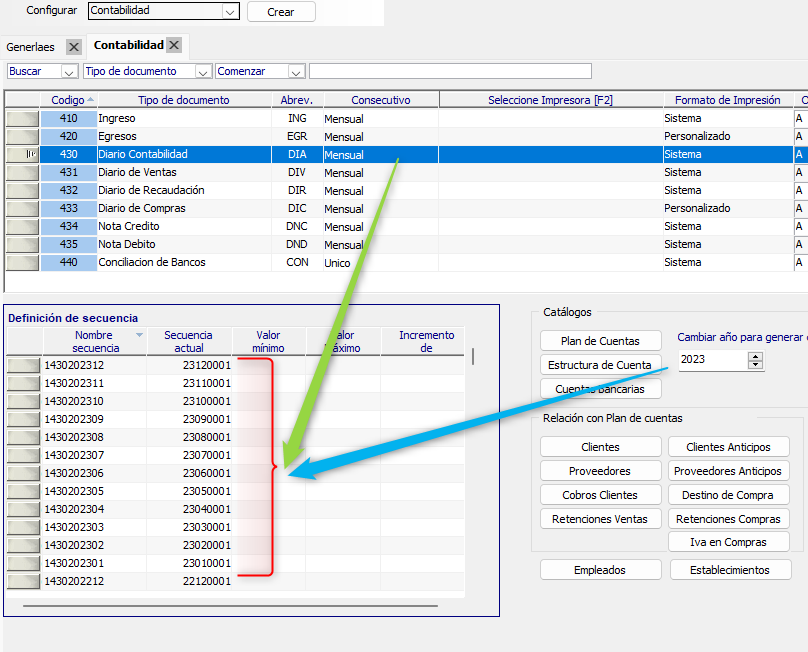Click the sequence table vertical scrollbar
808x652 pixels.
[x=473, y=356]
